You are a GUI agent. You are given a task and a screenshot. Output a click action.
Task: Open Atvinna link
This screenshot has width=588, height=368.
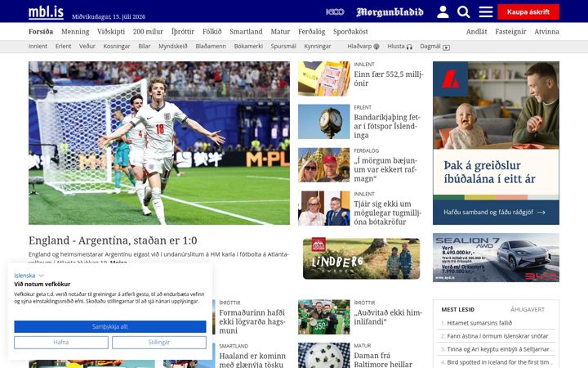point(546,32)
